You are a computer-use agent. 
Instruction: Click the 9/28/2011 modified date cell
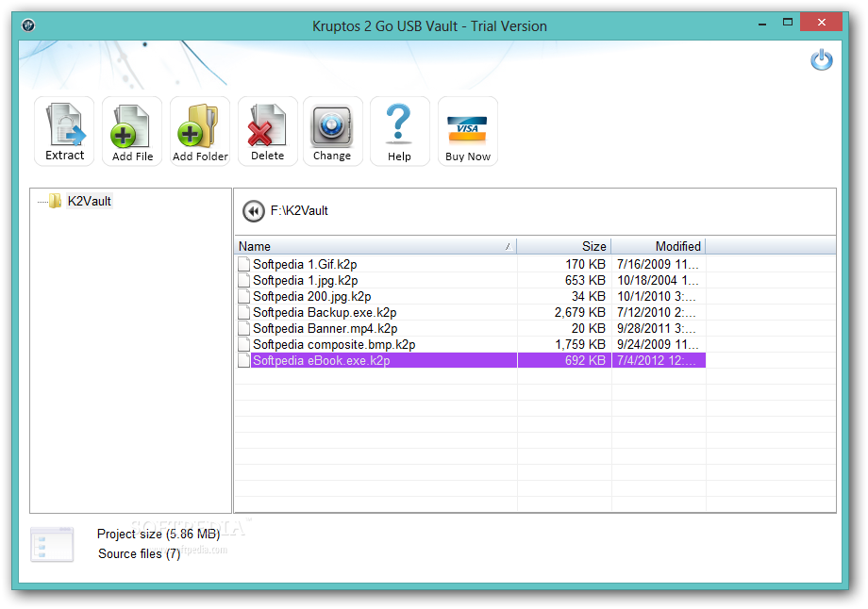pyautogui.click(x=659, y=329)
